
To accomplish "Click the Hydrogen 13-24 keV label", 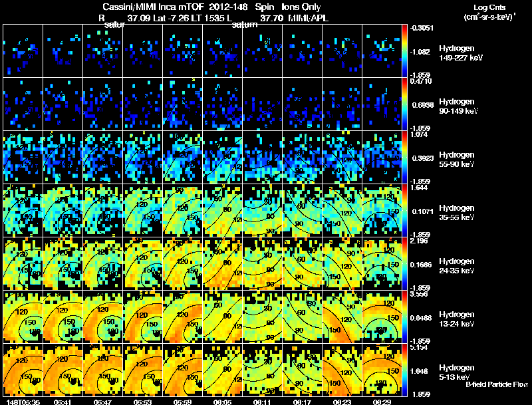I will pos(457,319).
